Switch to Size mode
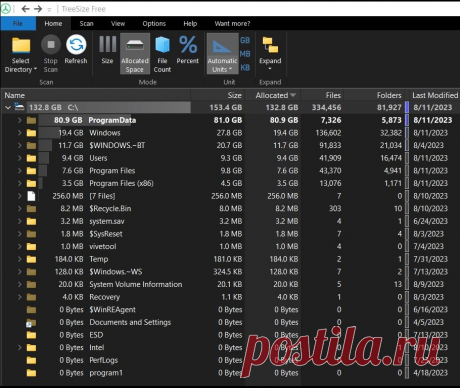 (107, 50)
